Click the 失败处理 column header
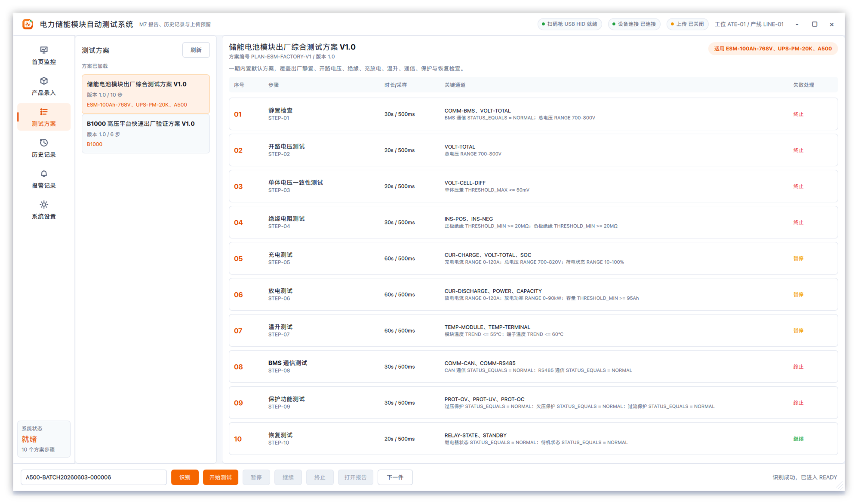The width and height of the screenshot is (858, 504). click(803, 85)
